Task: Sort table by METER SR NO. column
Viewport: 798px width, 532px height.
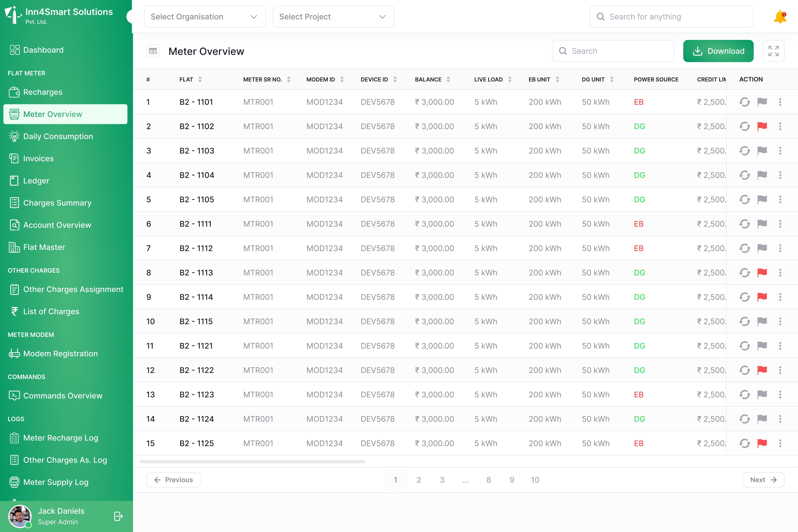Action: click(x=288, y=79)
